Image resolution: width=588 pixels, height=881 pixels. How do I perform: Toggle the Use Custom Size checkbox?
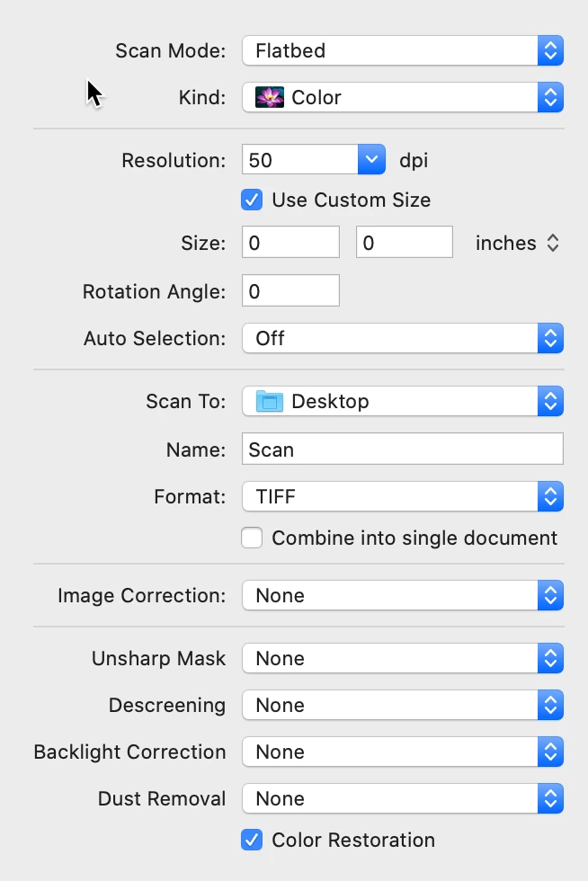[x=252, y=200]
